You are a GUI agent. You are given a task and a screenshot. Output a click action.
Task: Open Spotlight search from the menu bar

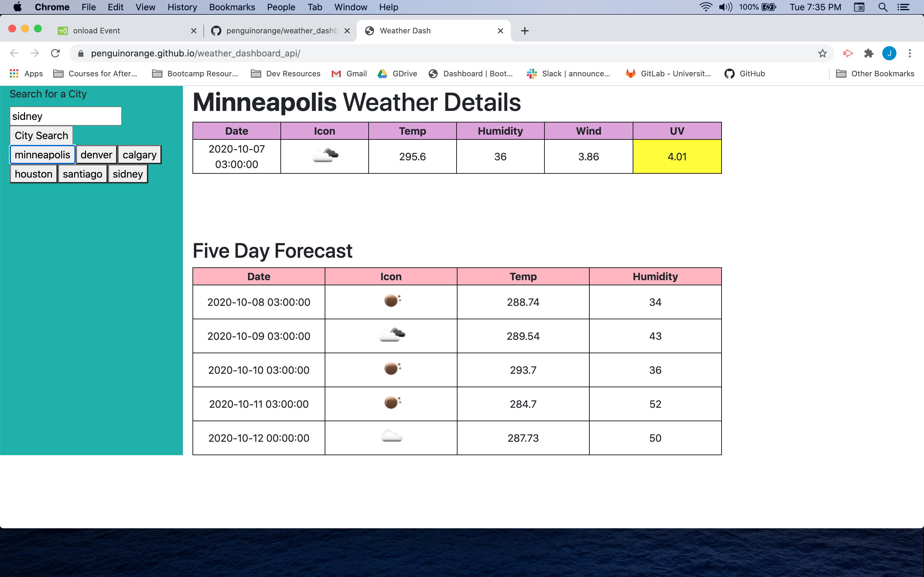(882, 7)
